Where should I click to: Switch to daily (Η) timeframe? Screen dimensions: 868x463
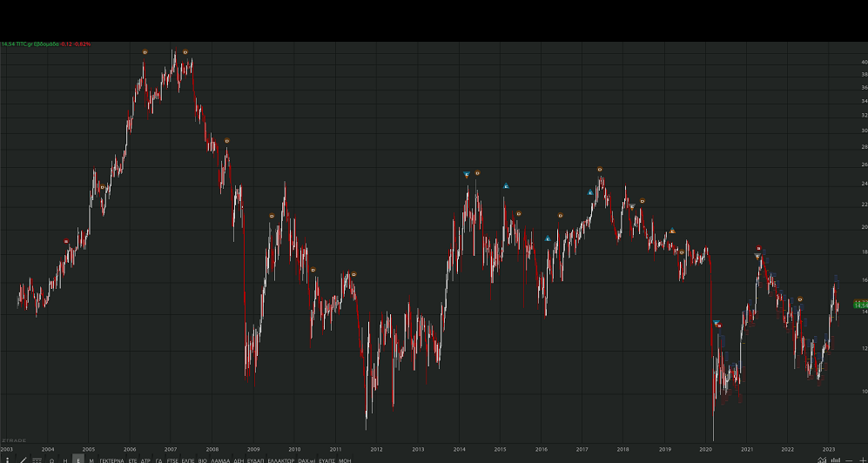pos(65,460)
